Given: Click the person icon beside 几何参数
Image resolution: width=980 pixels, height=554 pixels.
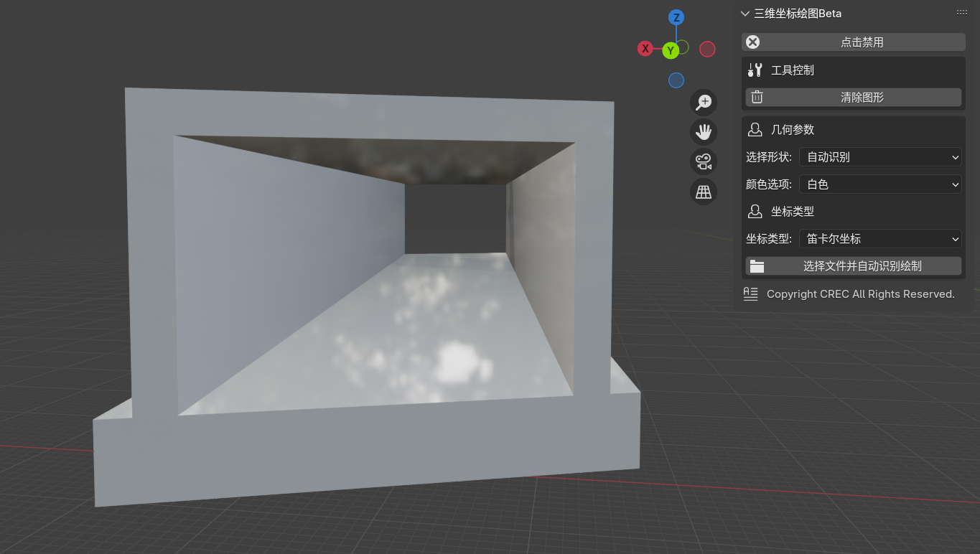Looking at the screenshot, I should (755, 130).
